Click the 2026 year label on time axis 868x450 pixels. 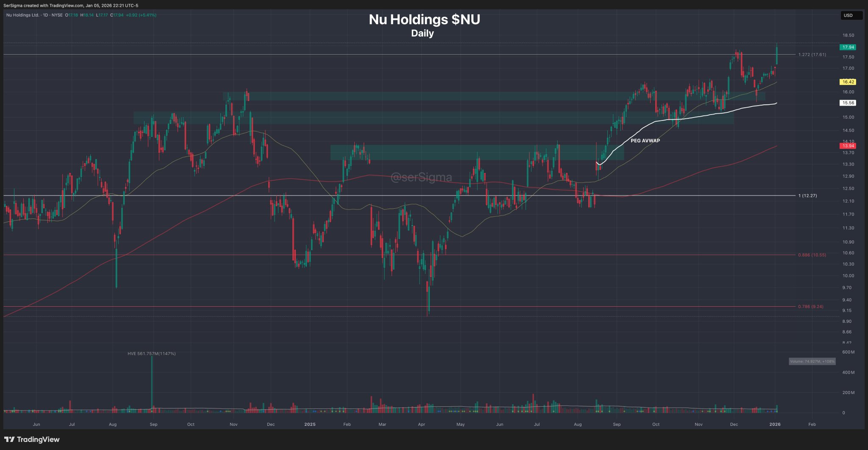tap(775, 424)
